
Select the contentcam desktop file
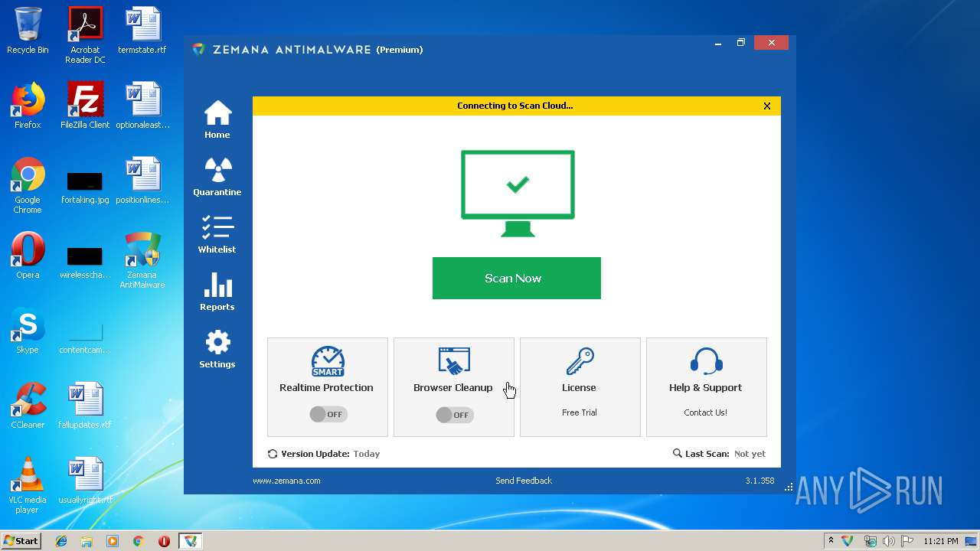(x=85, y=337)
